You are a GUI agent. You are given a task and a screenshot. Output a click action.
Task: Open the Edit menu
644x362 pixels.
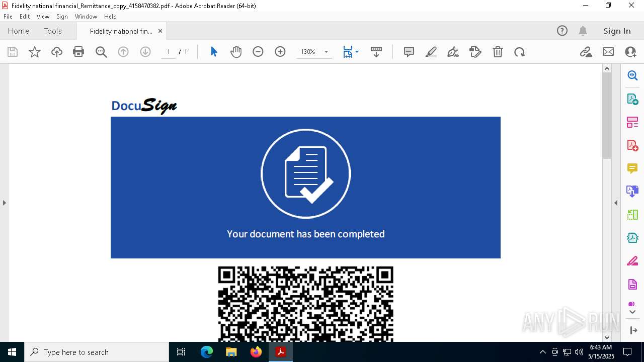click(25, 17)
